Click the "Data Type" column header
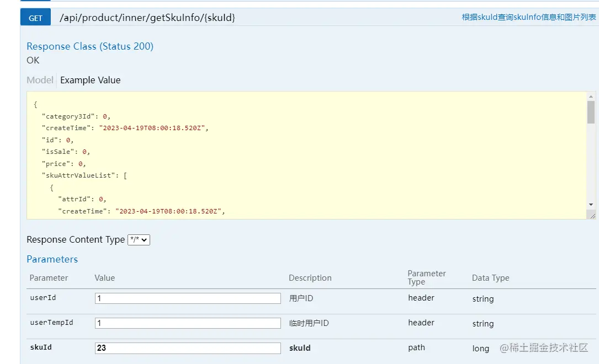 (x=490, y=278)
